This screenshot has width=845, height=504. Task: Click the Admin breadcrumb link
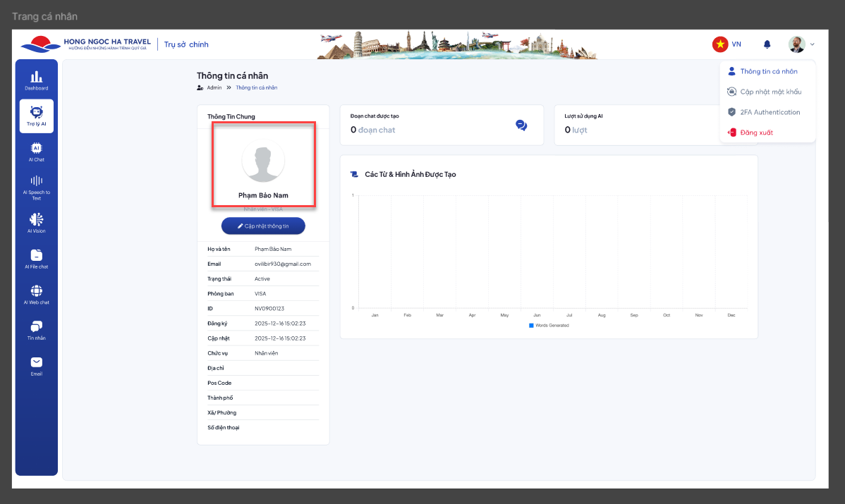[214, 87]
